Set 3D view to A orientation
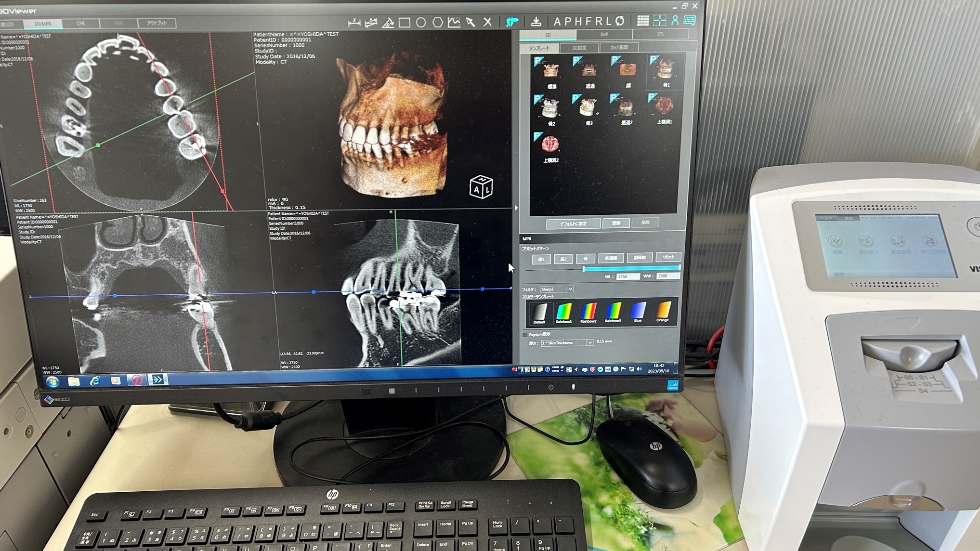Viewport: 980px width, 551px height. [x=557, y=21]
